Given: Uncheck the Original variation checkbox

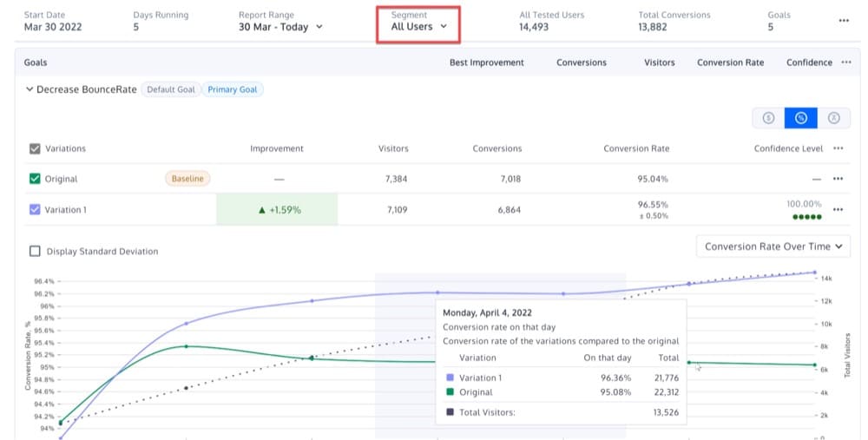Looking at the screenshot, I should (35, 179).
